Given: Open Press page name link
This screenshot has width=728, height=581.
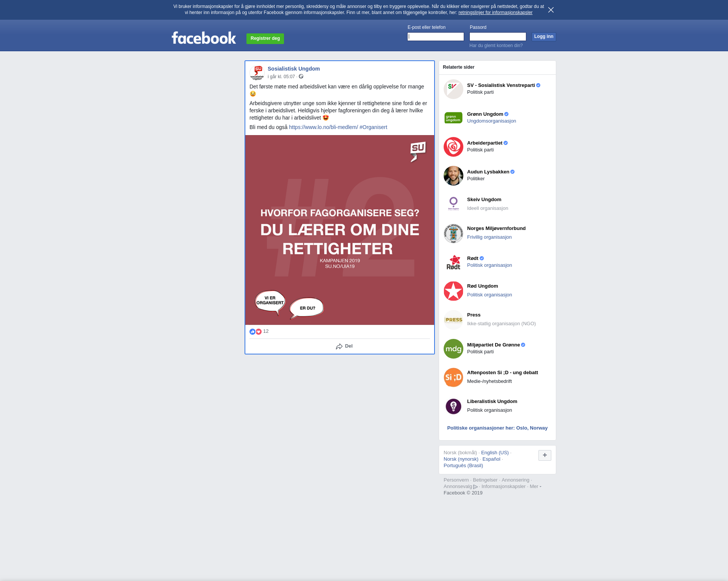Looking at the screenshot, I should [x=474, y=315].
